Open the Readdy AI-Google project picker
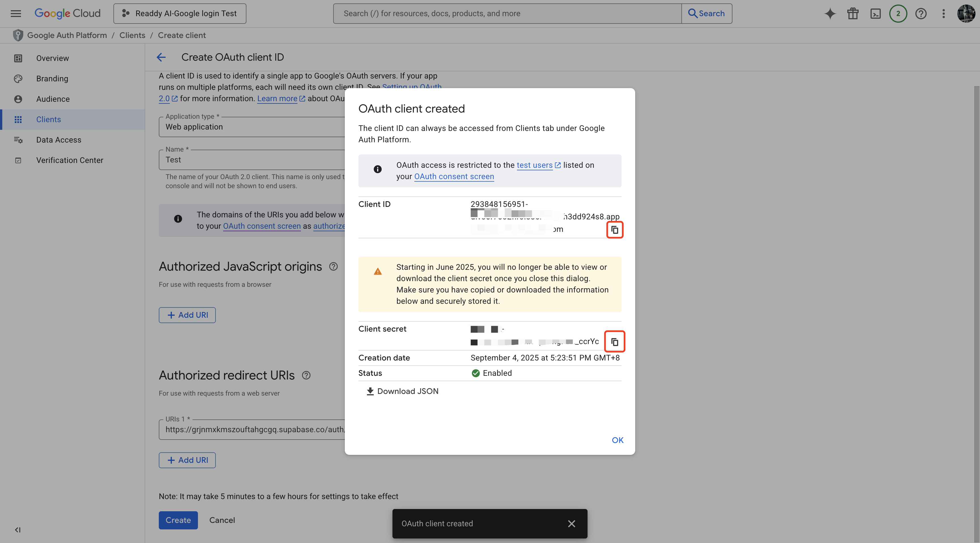The width and height of the screenshot is (980, 543). click(x=179, y=14)
